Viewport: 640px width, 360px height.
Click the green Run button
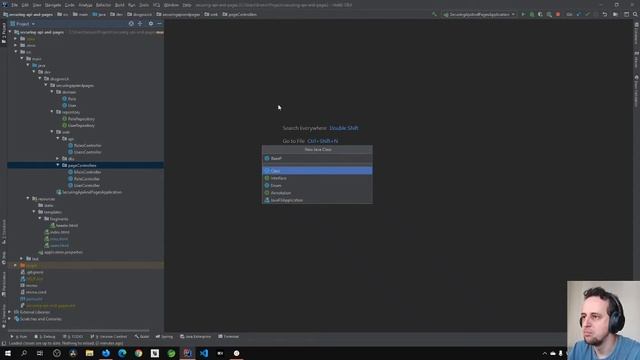(x=523, y=14)
